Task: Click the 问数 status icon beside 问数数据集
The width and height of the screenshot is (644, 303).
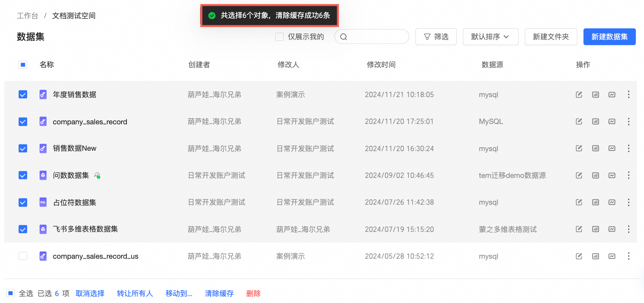Action: tap(97, 176)
